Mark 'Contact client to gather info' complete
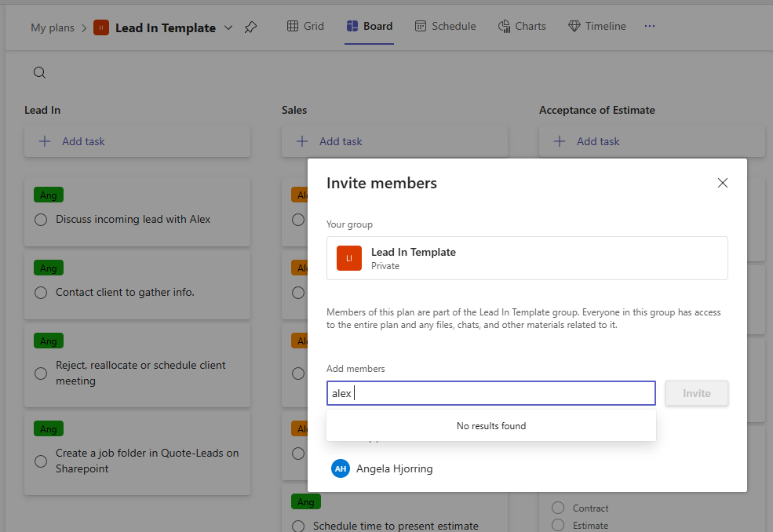773x532 pixels. (x=41, y=293)
